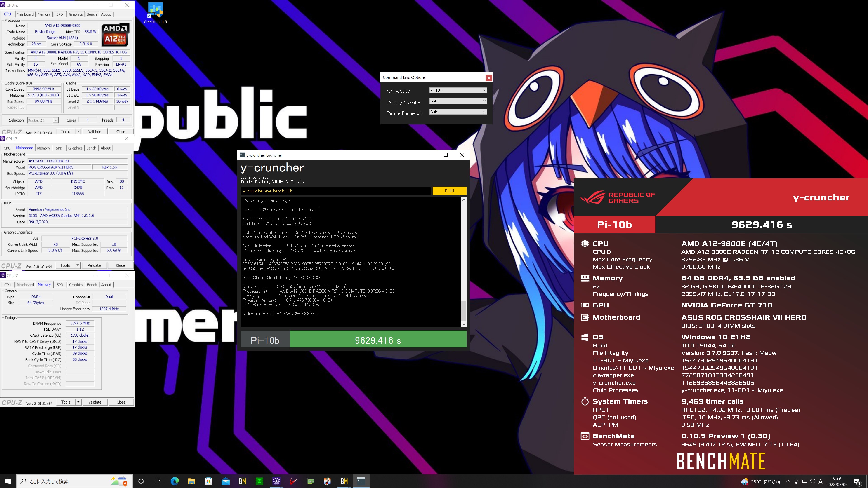Viewport: 868px width, 488px height.
Task: Click Tools button in the top CPU-Z window
Action: click(66, 132)
